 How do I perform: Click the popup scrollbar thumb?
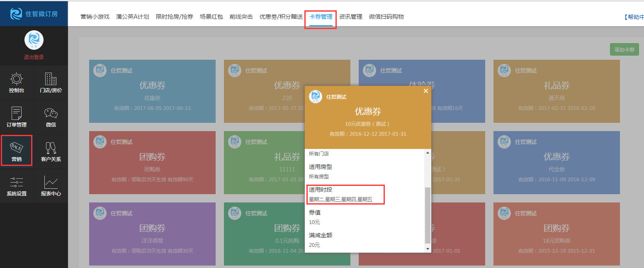428,215
